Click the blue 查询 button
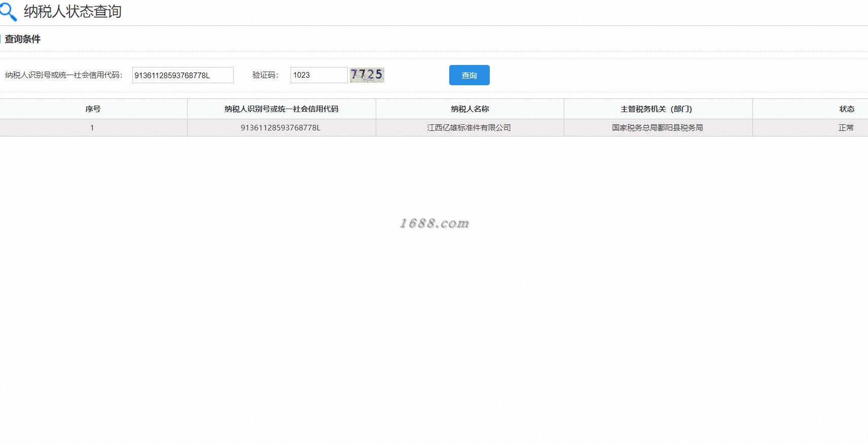This screenshot has height=444, width=868. pos(469,75)
